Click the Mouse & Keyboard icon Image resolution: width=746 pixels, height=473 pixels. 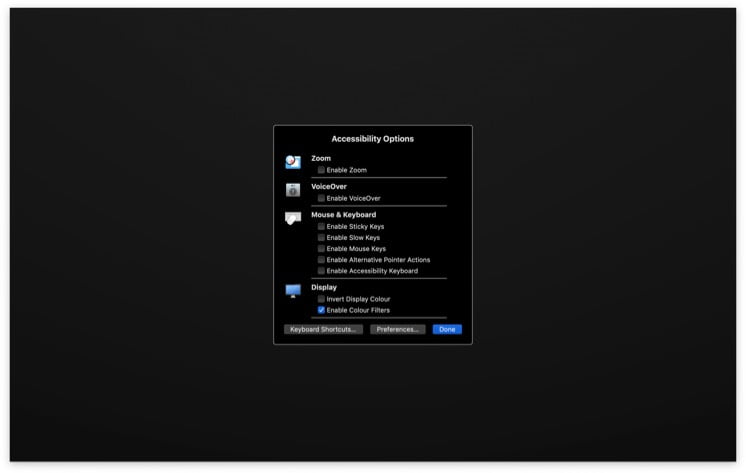(293, 218)
